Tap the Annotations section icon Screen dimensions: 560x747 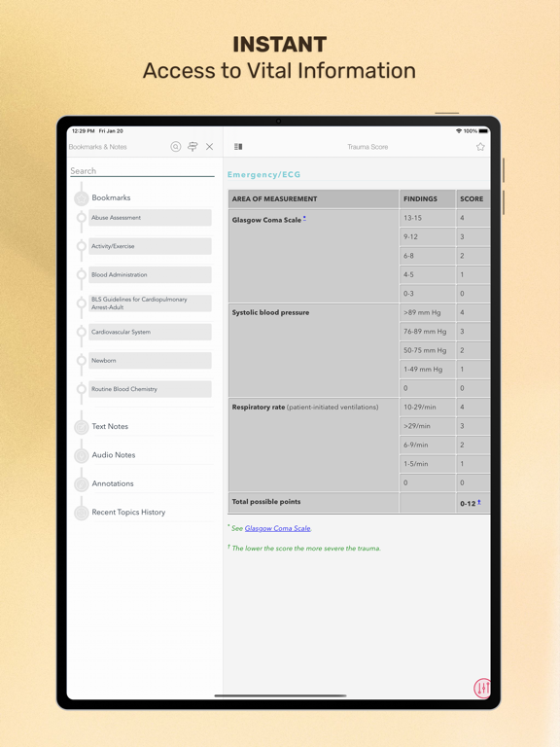point(82,484)
